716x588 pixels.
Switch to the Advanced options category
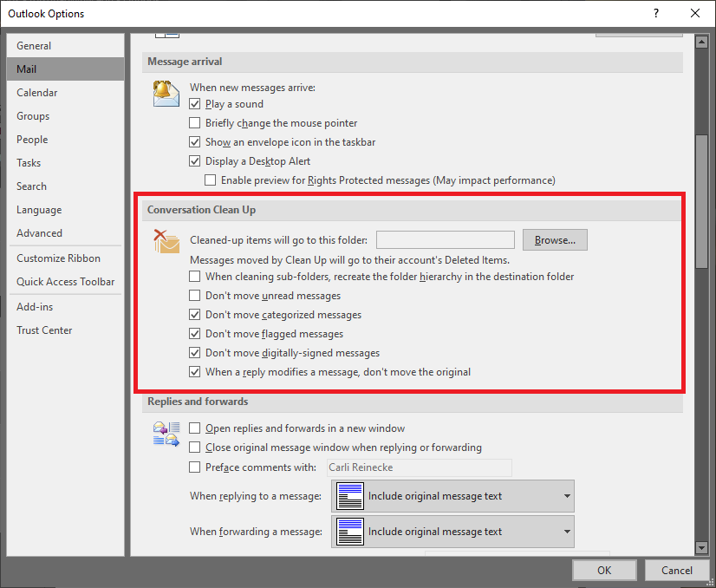[39, 233]
